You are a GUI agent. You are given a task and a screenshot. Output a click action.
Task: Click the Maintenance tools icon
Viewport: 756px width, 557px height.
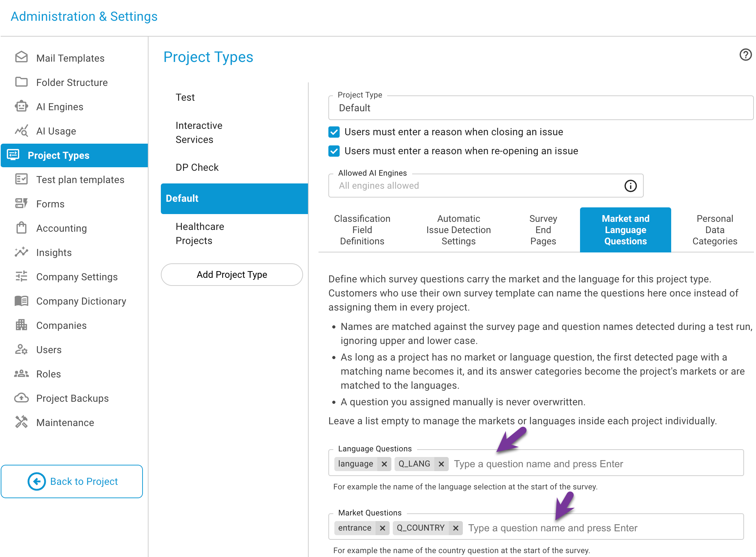pos(21,422)
